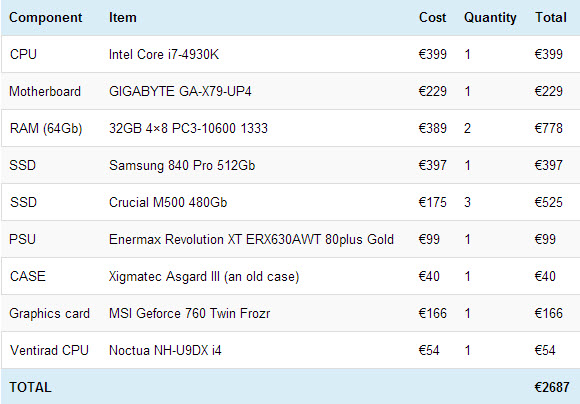Click the Graphics card component cell
The height and width of the screenshot is (404, 580).
(49, 313)
